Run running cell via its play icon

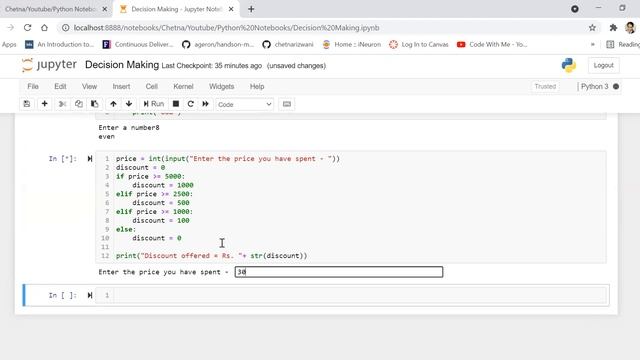pyautogui.click(x=90, y=158)
